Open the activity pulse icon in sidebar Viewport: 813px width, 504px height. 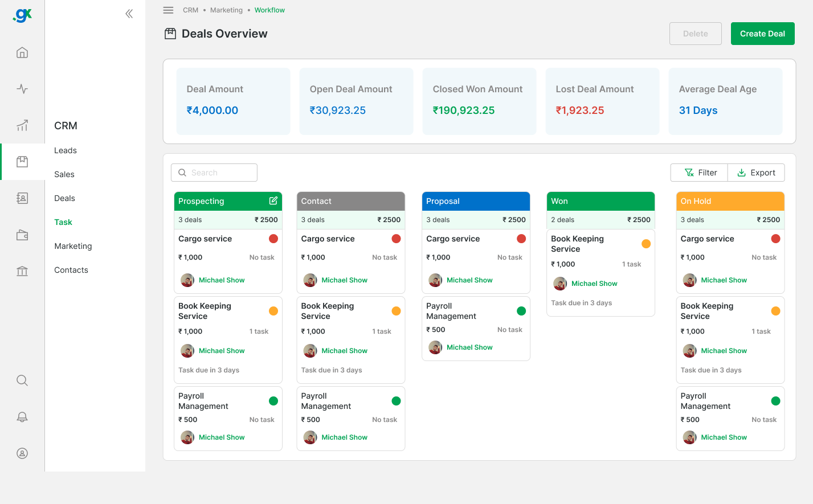click(x=22, y=89)
